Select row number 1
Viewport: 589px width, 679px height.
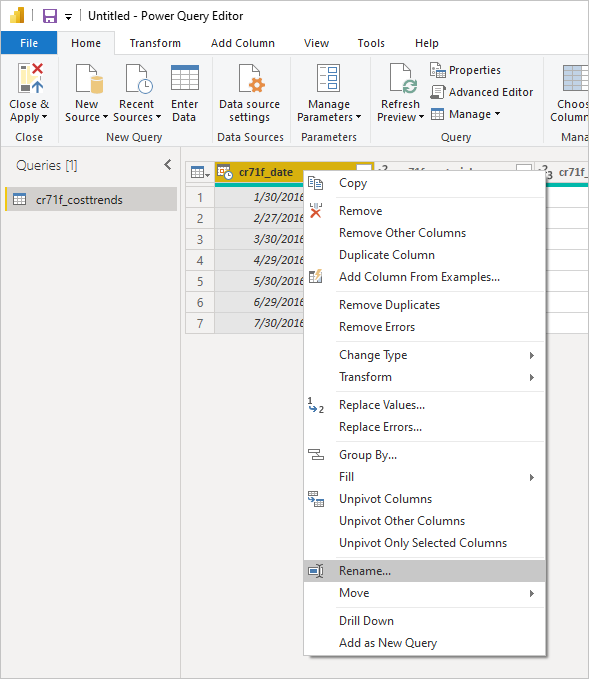coord(200,197)
